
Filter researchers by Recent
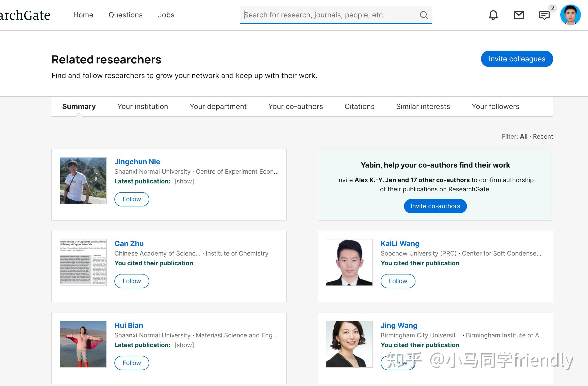click(x=543, y=136)
